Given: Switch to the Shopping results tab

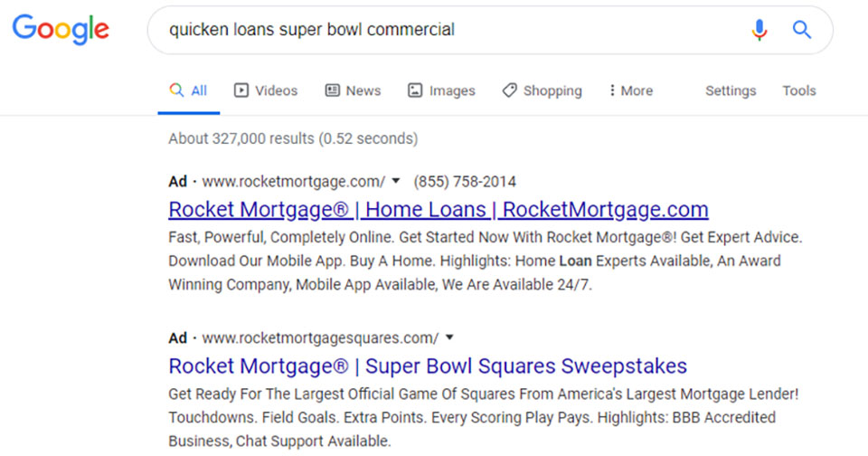Looking at the screenshot, I should point(542,90).
